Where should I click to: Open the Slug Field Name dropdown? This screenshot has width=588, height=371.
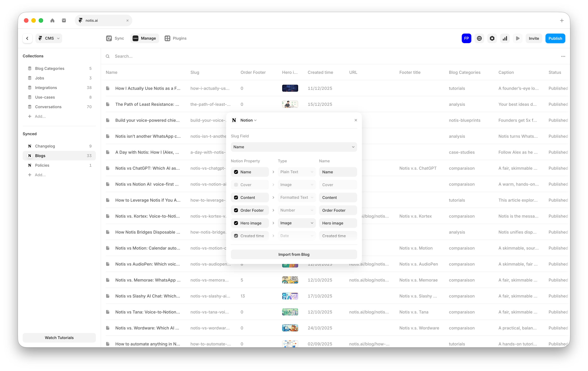pyautogui.click(x=294, y=147)
